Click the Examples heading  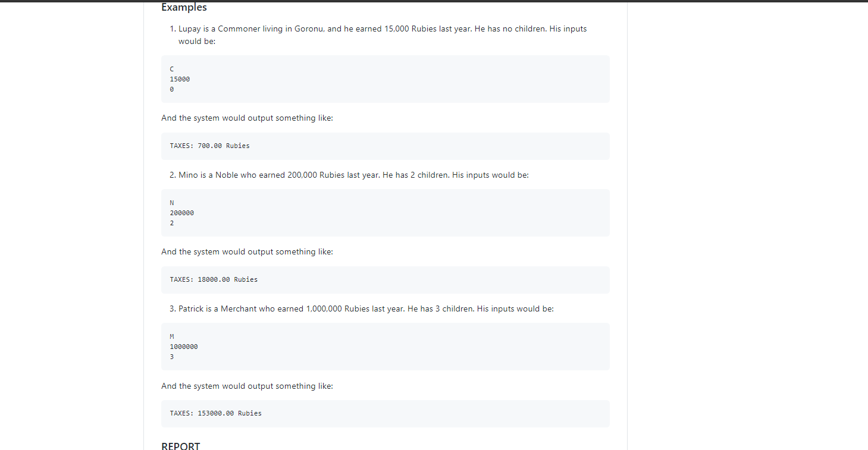[183, 7]
